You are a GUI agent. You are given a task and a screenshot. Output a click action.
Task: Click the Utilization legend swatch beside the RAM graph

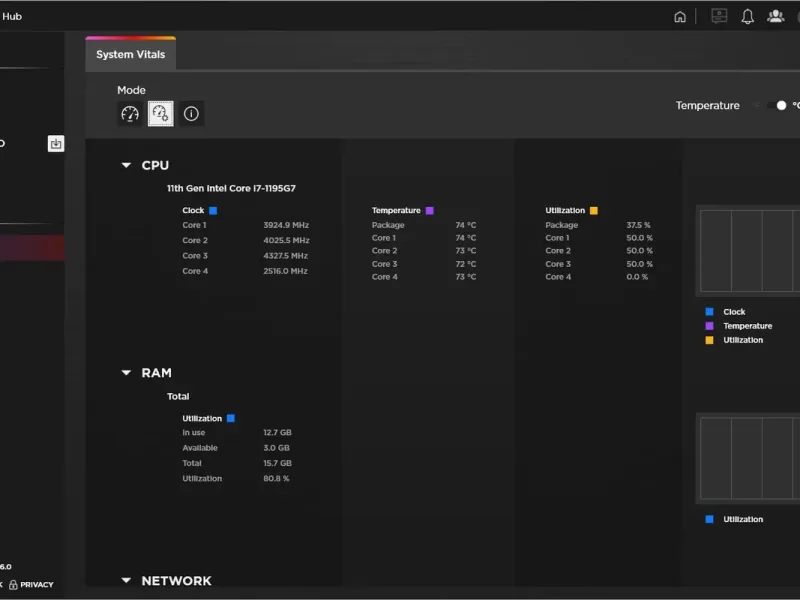(709, 519)
